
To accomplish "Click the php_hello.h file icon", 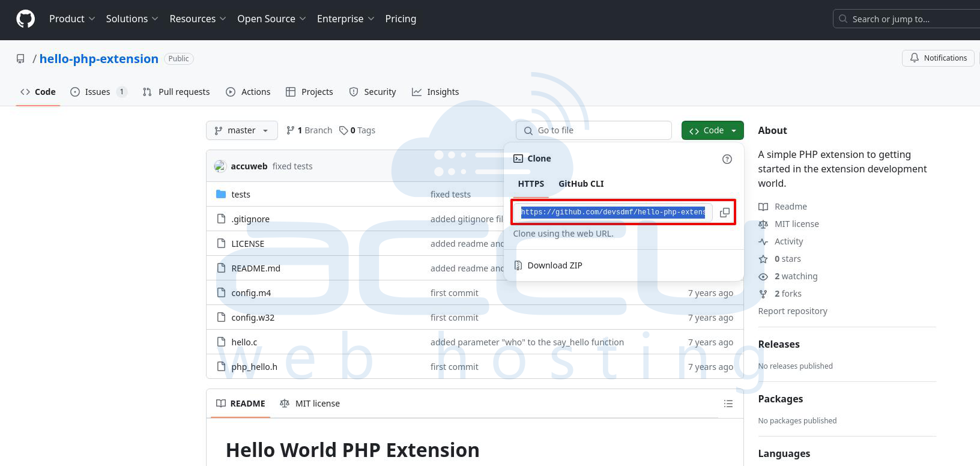I will [x=221, y=366].
